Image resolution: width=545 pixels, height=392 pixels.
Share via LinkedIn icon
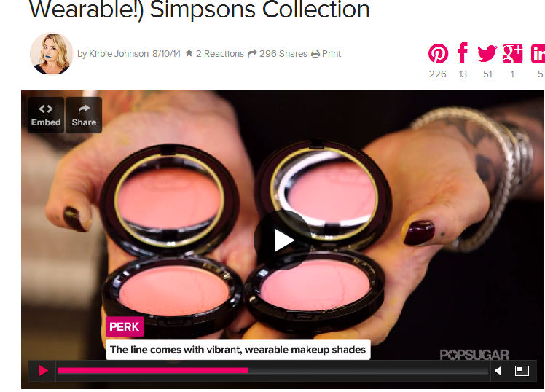coord(538,53)
